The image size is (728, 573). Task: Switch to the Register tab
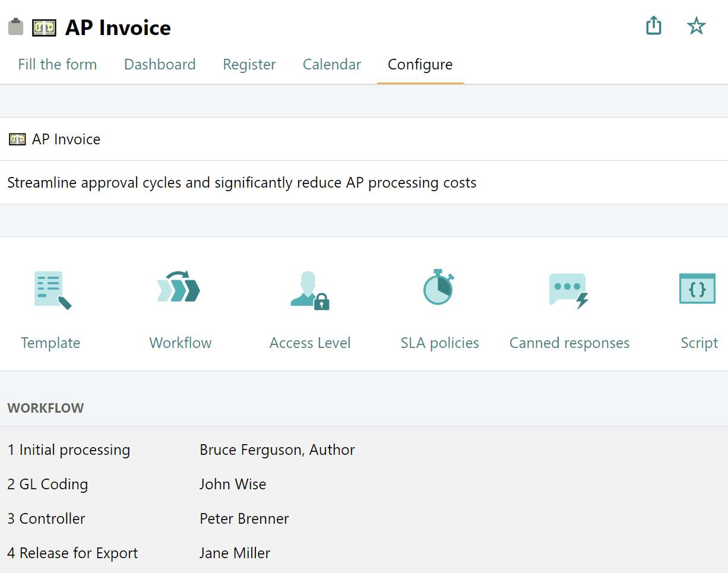249,64
